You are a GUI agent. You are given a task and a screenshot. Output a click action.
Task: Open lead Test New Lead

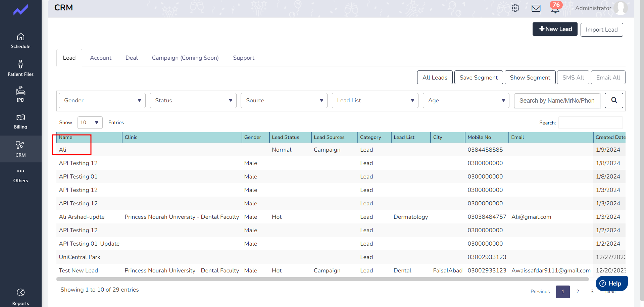pyautogui.click(x=78, y=270)
